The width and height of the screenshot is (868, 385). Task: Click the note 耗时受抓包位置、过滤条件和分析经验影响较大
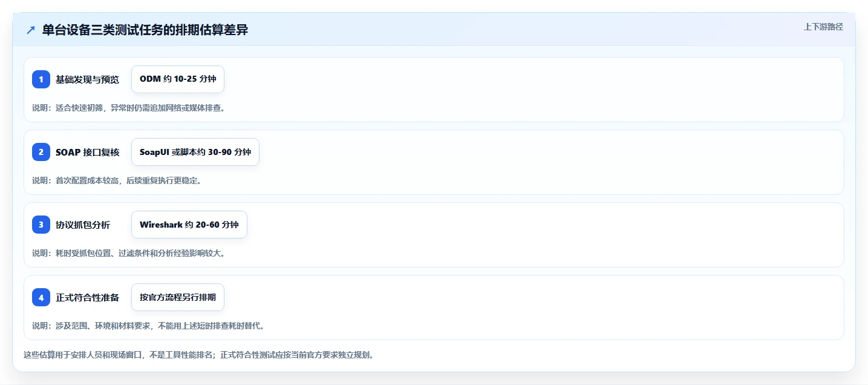140,253
